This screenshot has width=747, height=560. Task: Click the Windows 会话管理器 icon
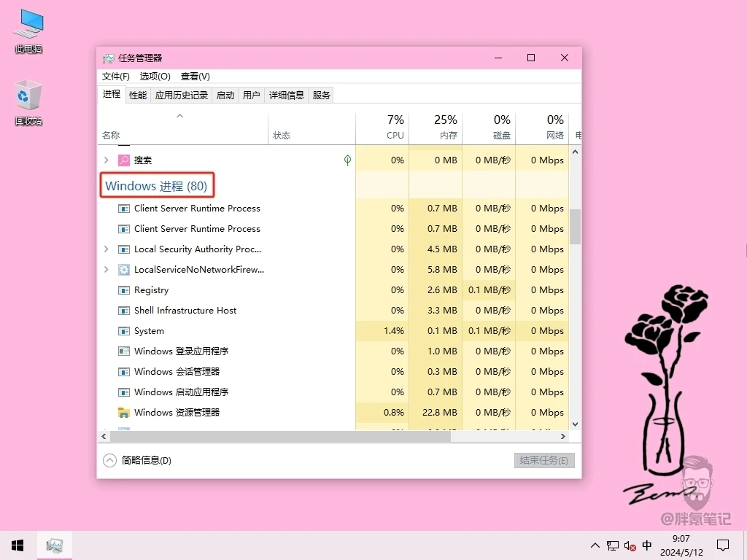click(124, 372)
